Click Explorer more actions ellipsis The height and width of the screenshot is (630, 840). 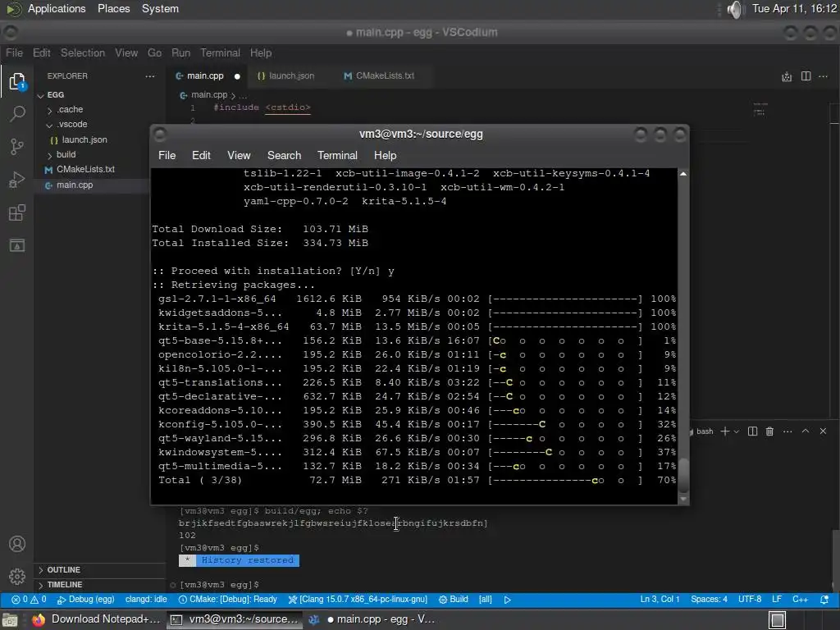[150, 76]
